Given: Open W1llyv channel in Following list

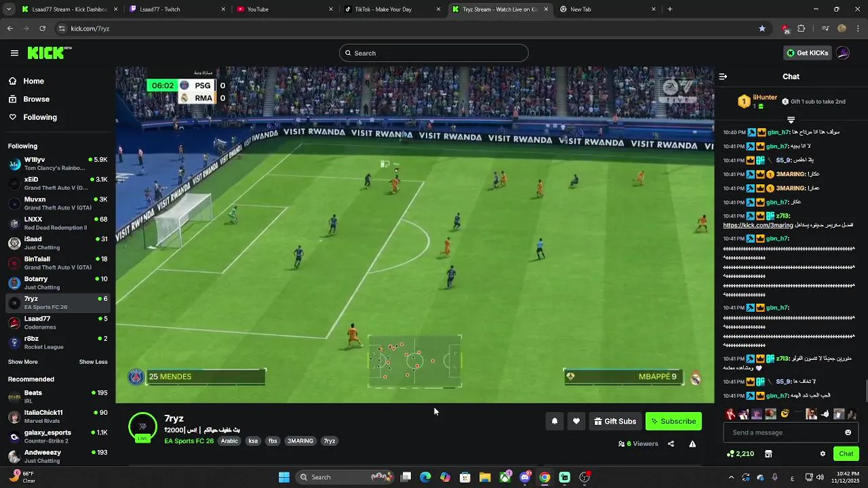Looking at the screenshot, I should point(58,163).
